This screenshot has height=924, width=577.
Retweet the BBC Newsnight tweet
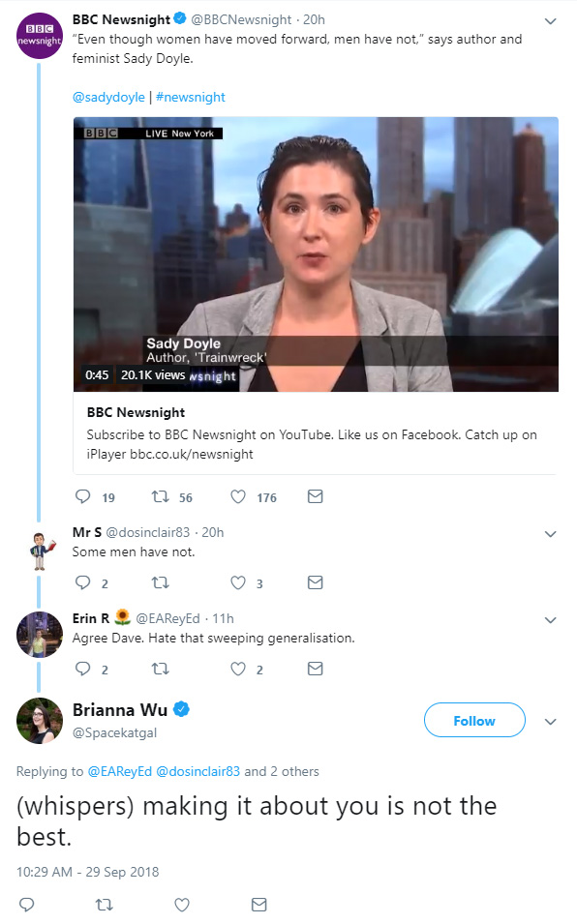tap(161, 496)
